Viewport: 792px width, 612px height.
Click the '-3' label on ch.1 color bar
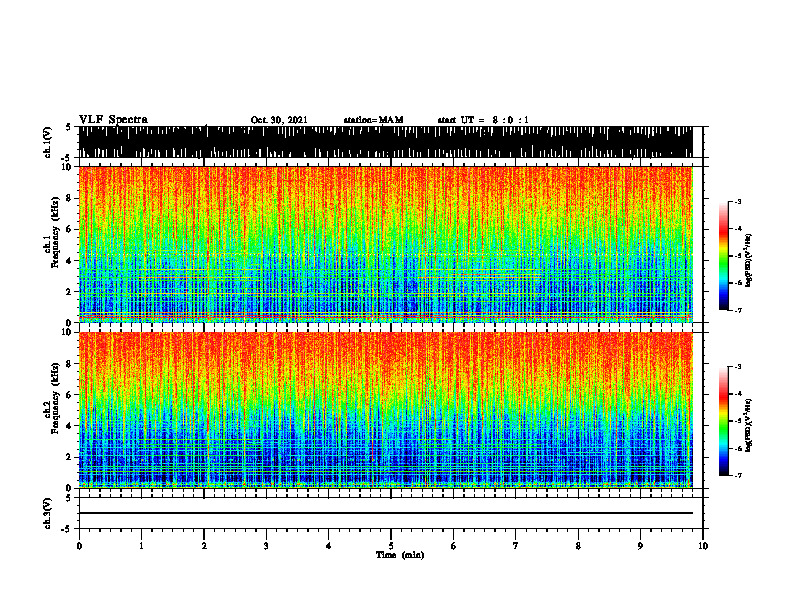(x=738, y=202)
